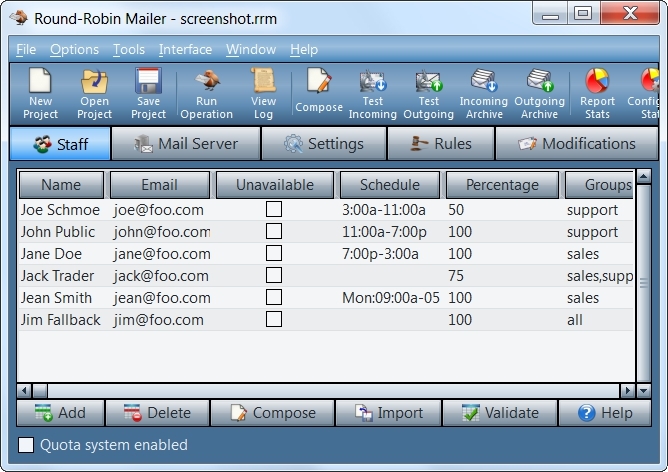Open the Window menu

(x=251, y=49)
